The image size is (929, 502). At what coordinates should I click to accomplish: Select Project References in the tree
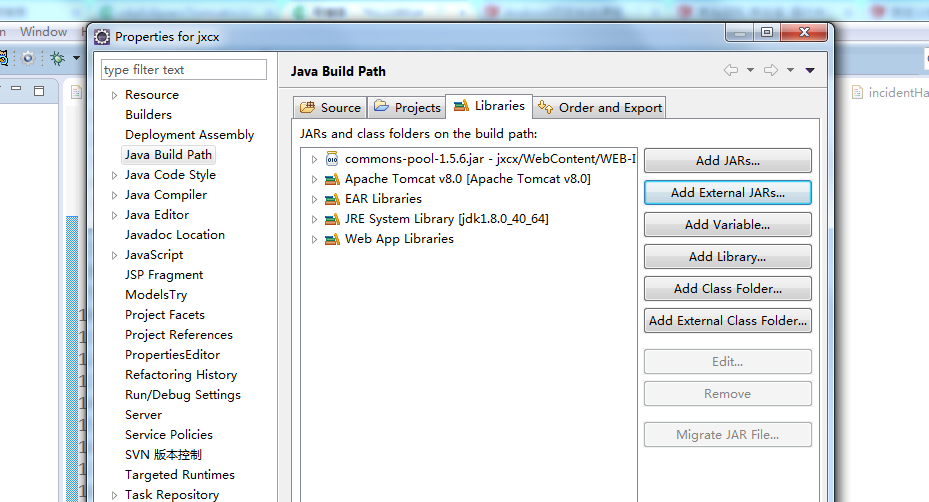pos(179,335)
